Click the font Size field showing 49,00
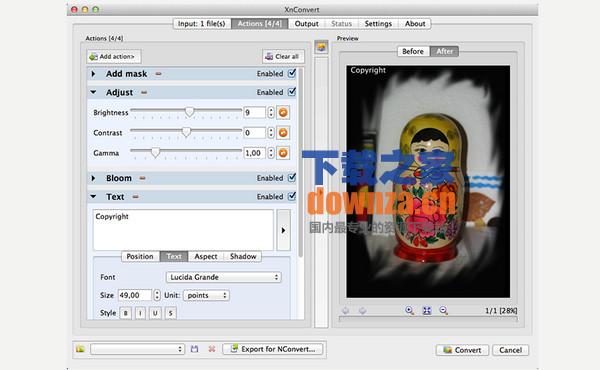This screenshot has height=370, width=600. pyautogui.click(x=135, y=295)
